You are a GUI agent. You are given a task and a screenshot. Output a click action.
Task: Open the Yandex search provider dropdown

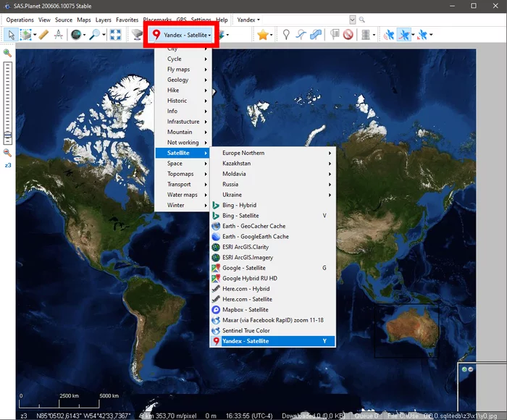click(x=248, y=20)
